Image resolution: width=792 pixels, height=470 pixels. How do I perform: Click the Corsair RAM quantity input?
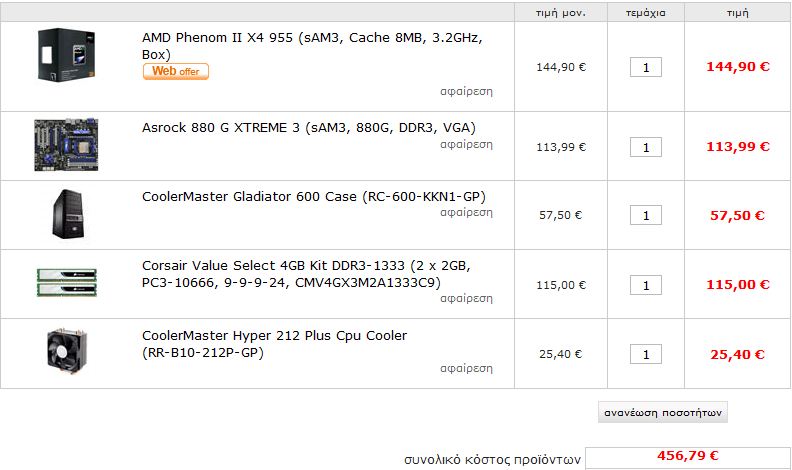click(x=646, y=285)
